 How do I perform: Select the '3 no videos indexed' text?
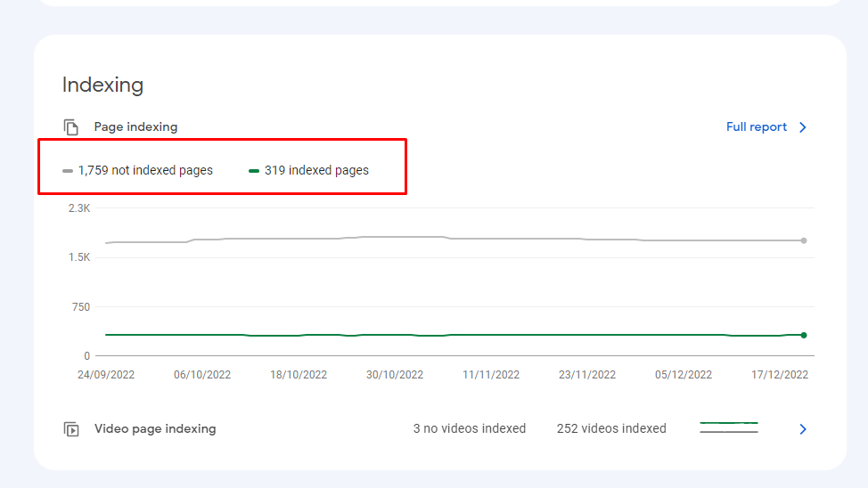point(470,429)
